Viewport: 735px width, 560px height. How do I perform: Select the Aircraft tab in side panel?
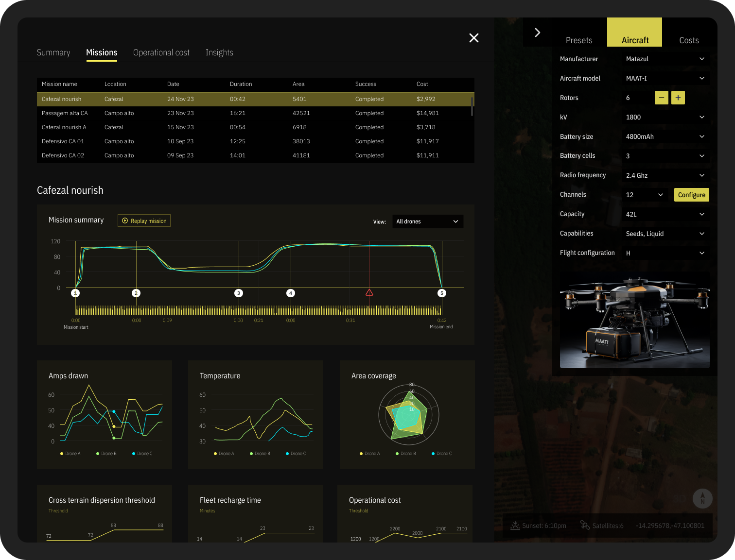coord(635,33)
